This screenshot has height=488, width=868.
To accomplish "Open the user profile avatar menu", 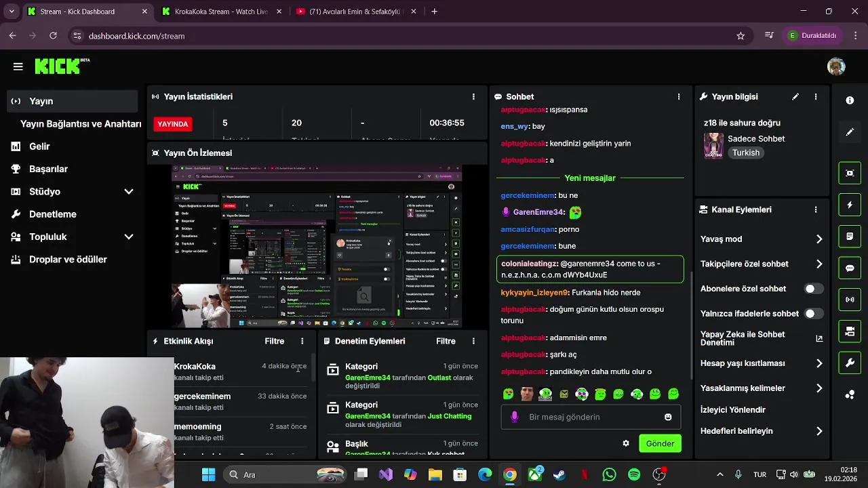I will tap(836, 66).
